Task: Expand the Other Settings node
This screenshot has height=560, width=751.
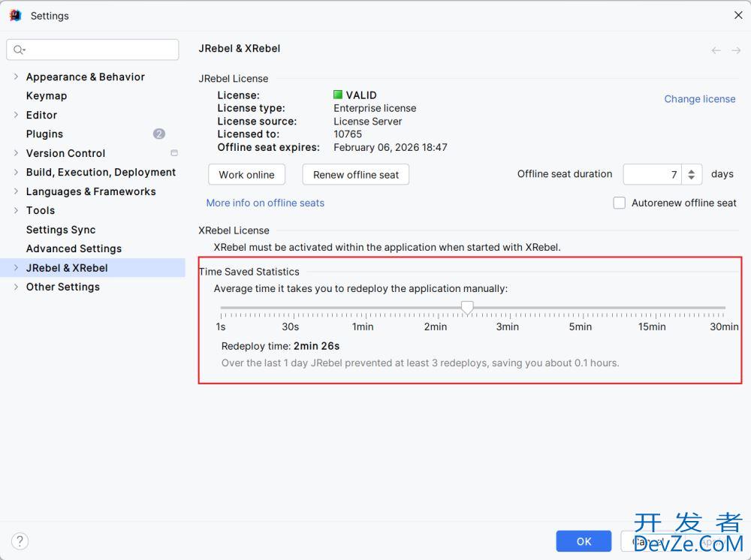Action: [x=16, y=287]
